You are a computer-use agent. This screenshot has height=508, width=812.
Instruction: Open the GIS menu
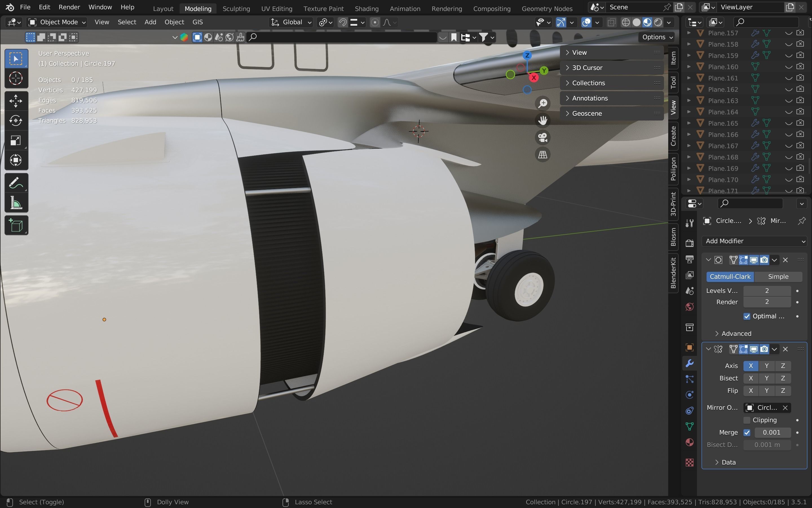click(198, 22)
